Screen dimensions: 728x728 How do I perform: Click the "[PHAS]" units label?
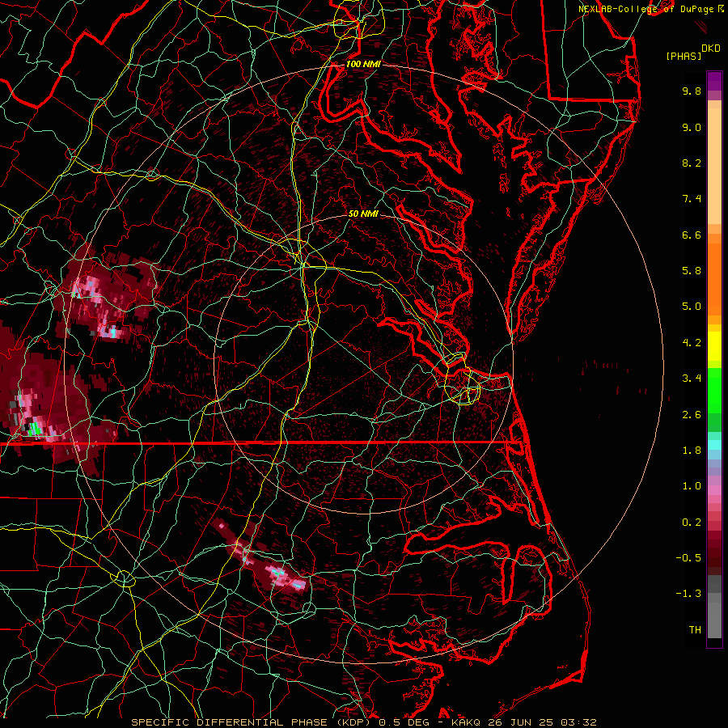(x=684, y=57)
